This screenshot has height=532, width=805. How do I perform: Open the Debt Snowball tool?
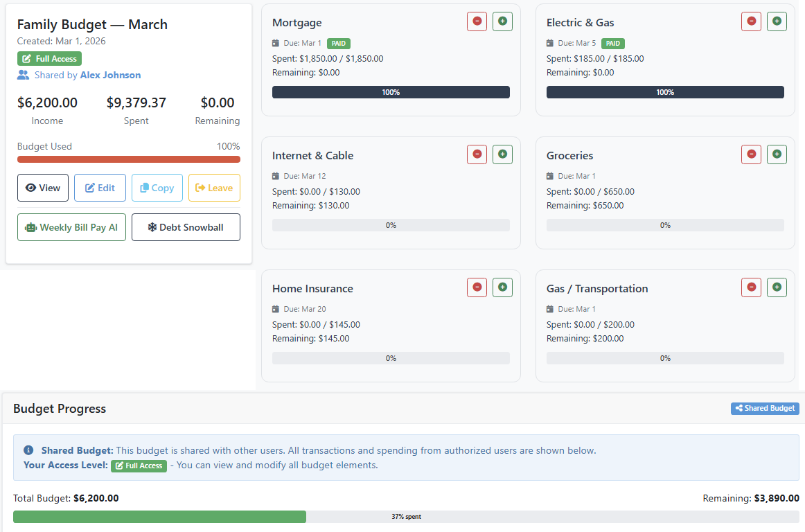click(186, 227)
